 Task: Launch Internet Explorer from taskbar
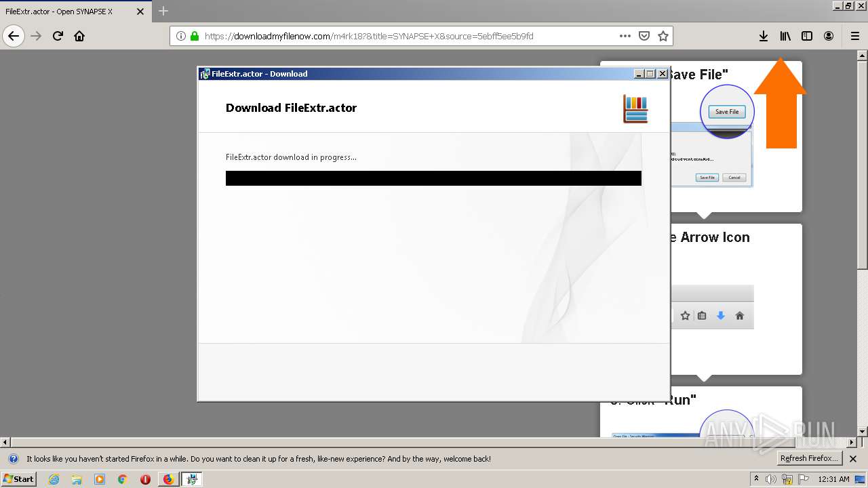pyautogui.click(x=54, y=479)
